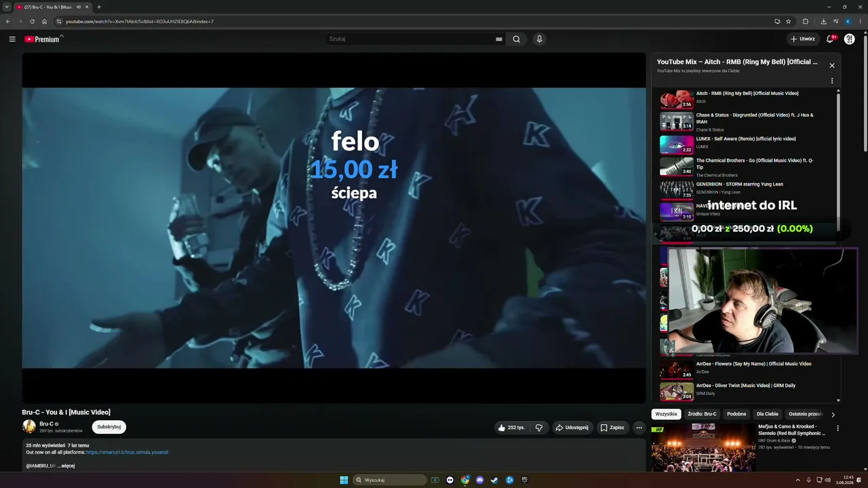Screen dimensions: 868x488
Task: Open browser downloads icon
Action: coord(823,22)
